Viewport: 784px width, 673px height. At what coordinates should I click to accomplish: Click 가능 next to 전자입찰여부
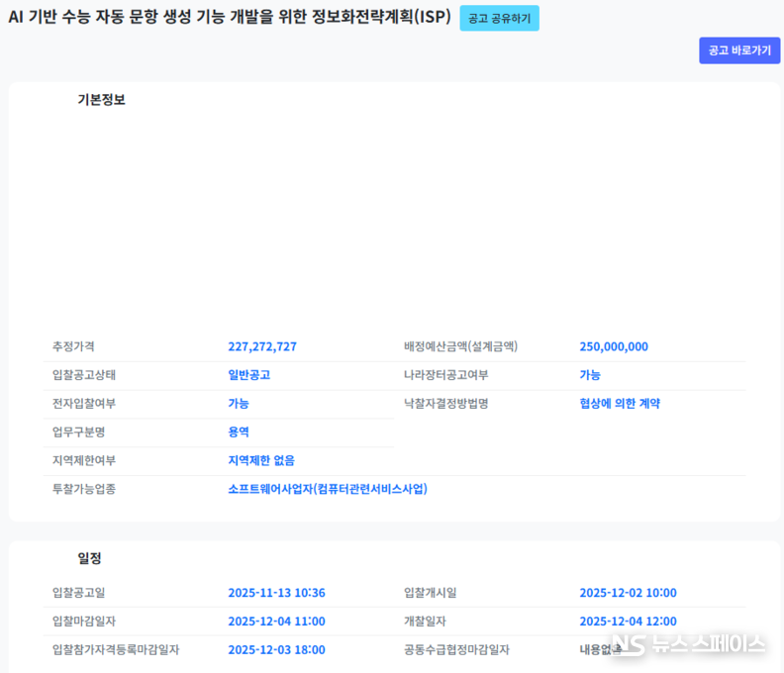[239, 404]
